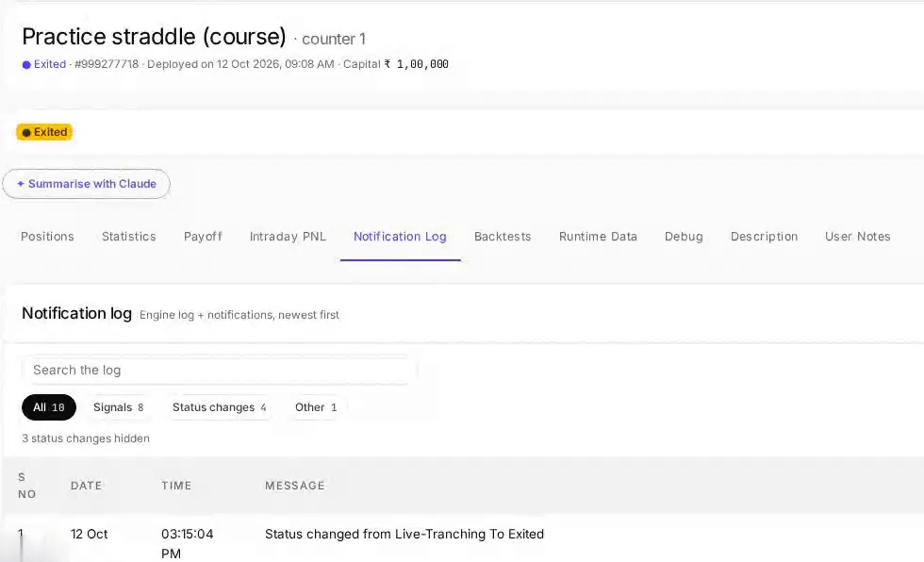Click the 'Deployed on 12 Oct 2026, 09:08 AM' text
Screen dimensions: 924x562
(240, 64)
